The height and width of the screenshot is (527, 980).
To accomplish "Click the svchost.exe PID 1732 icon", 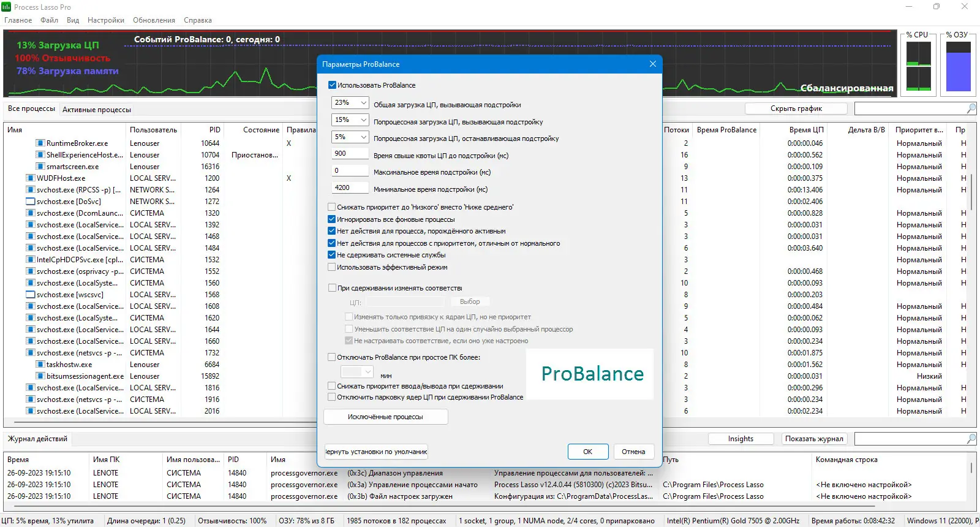I will (x=31, y=353).
